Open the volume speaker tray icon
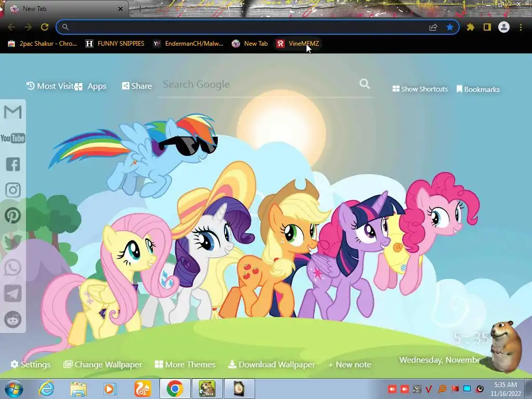532x399 pixels. pos(480,389)
